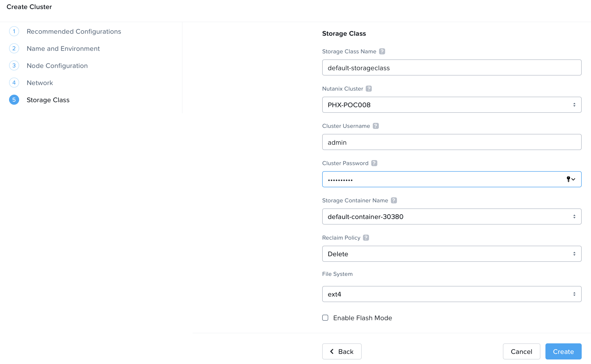Expand Storage Container Name dropdown

click(452, 216)
